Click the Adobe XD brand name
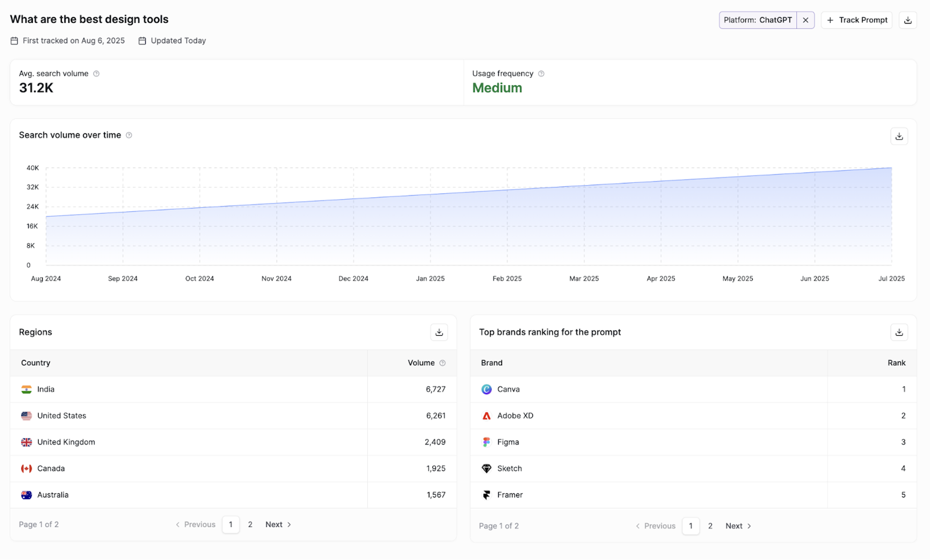The image size is (930, 560). tap(515, 416)
